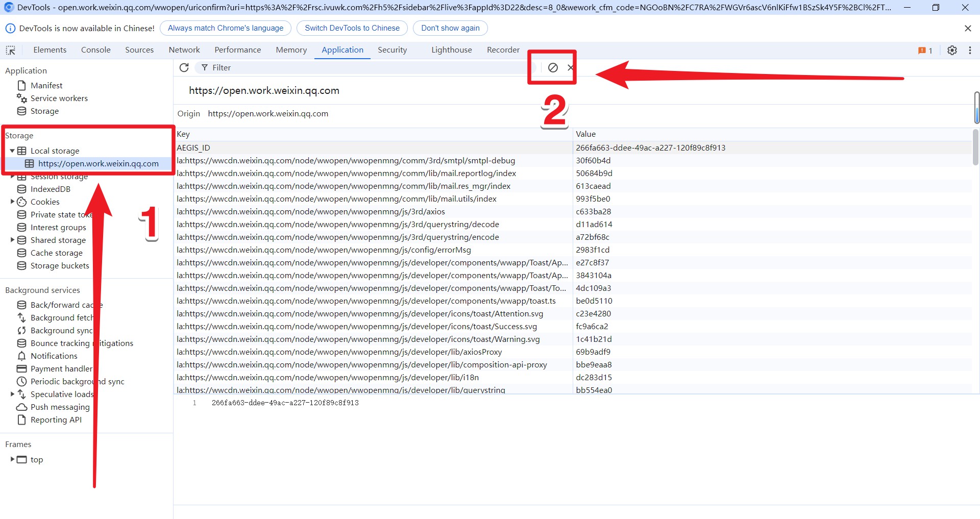980x519 pixels.
Task: Open Push messaging background service
Action: (x=60, y=407)
